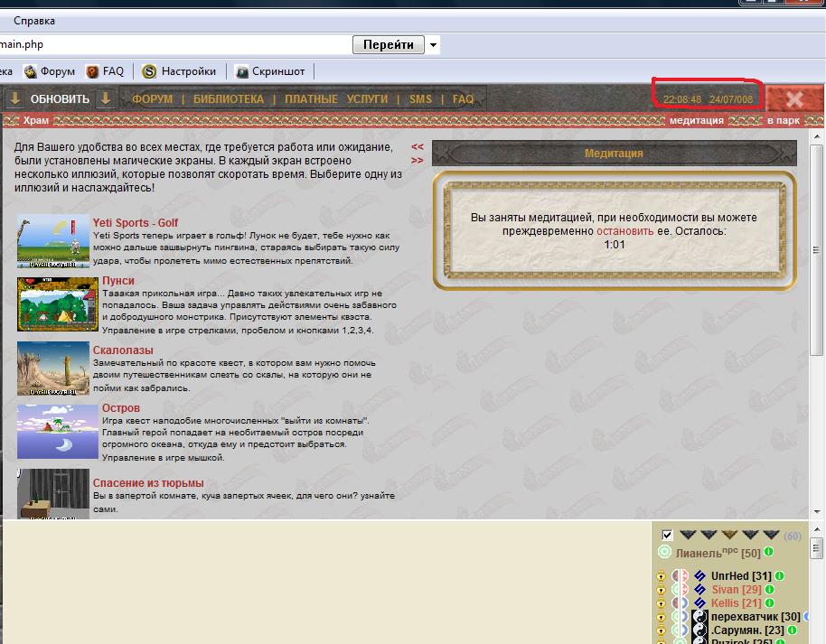Open ФОРУМ in the game top menu
This screenshot has width=826, height=644.
click(x=152, y=99)
